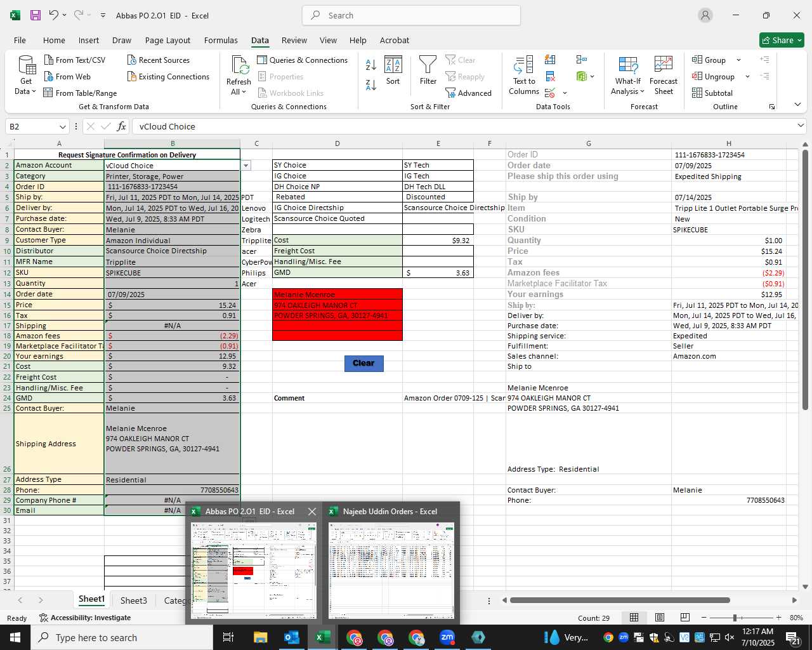Click the Zoom In plus icon

tap(778, 618)
